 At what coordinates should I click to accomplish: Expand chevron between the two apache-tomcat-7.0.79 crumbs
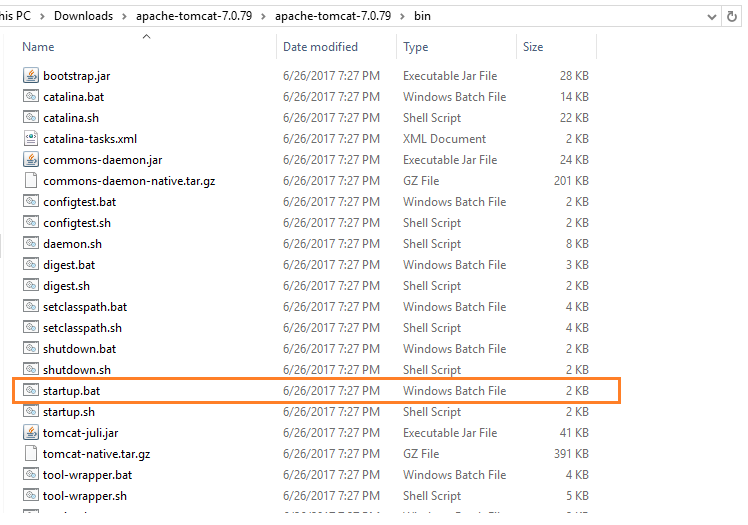coord(263,17)
